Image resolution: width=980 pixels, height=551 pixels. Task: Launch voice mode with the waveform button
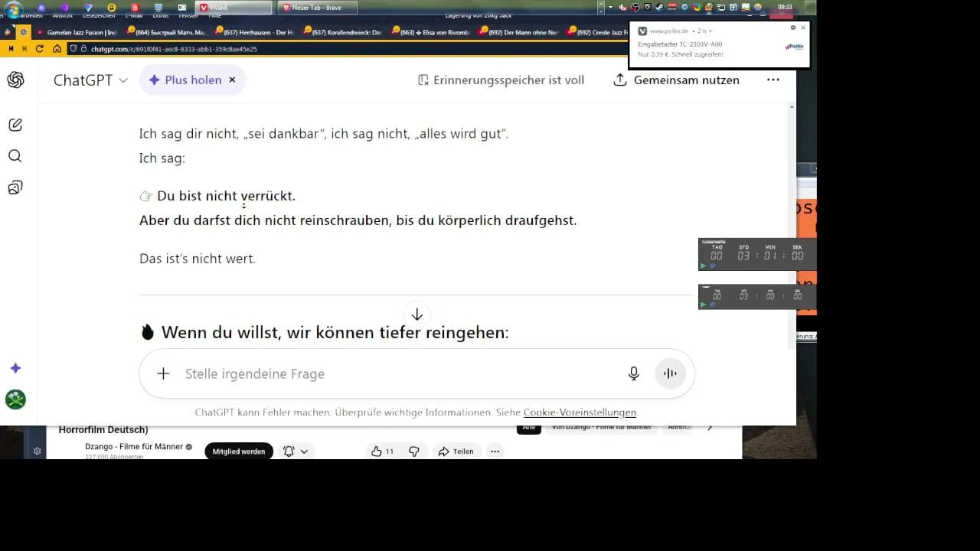point(670,373)
